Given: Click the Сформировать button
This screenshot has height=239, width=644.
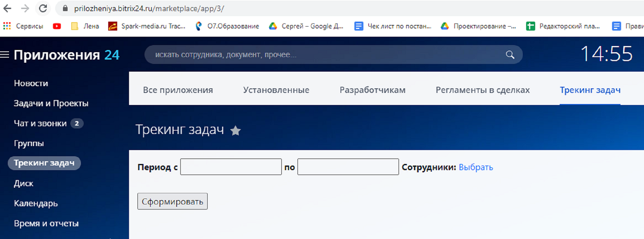Looking at the screenshot, I should click(173, 201).
